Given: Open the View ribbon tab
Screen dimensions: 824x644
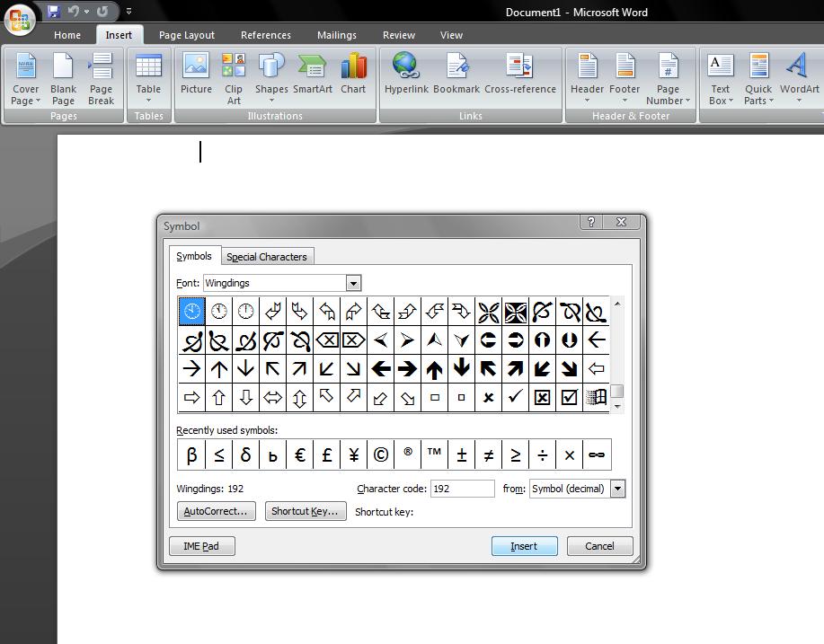Looking at the screenshot, I should click(451, 35).
